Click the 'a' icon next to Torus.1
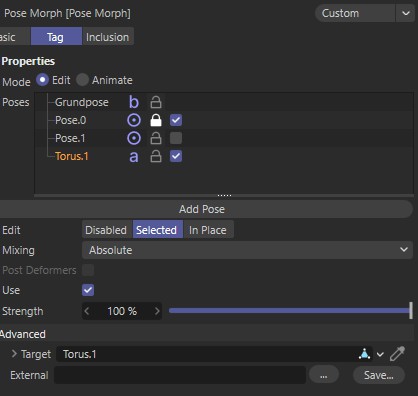This screenshot has width=418, height=396. (x=134, y=157)
